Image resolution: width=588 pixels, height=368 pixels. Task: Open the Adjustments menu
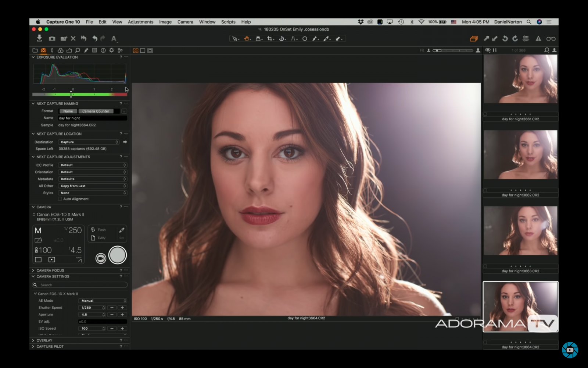(141, 22)
